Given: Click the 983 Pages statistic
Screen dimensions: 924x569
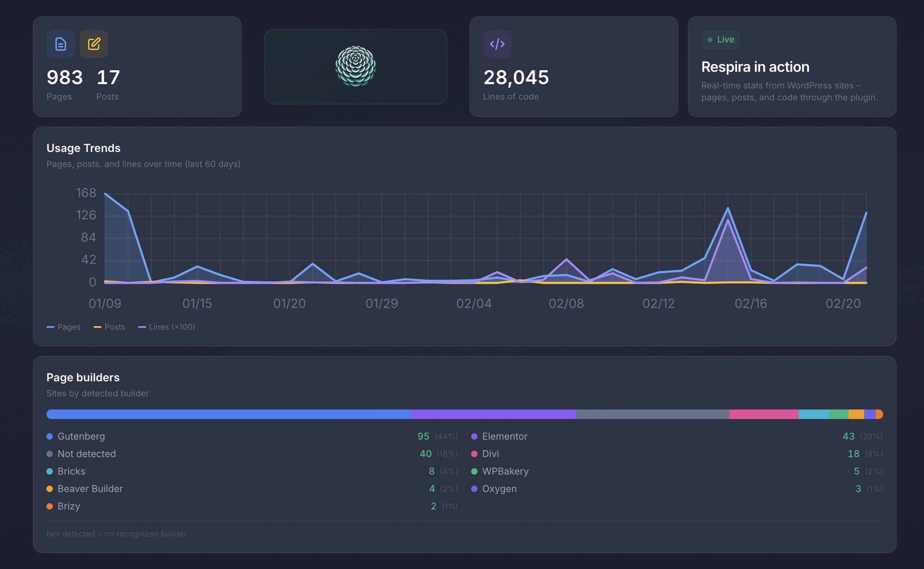Looking at the screenshot, I should (65, 78).
